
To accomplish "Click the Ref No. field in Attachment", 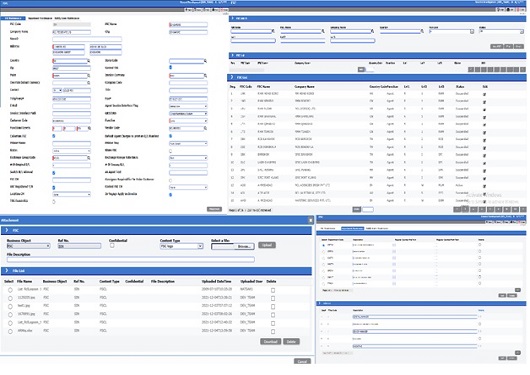I will pos(79,246).
